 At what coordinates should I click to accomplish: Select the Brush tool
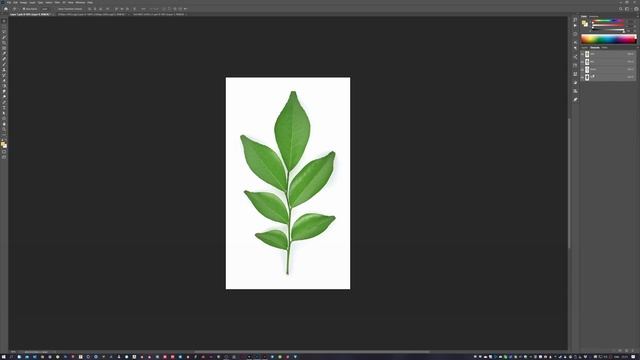point(4,64)
